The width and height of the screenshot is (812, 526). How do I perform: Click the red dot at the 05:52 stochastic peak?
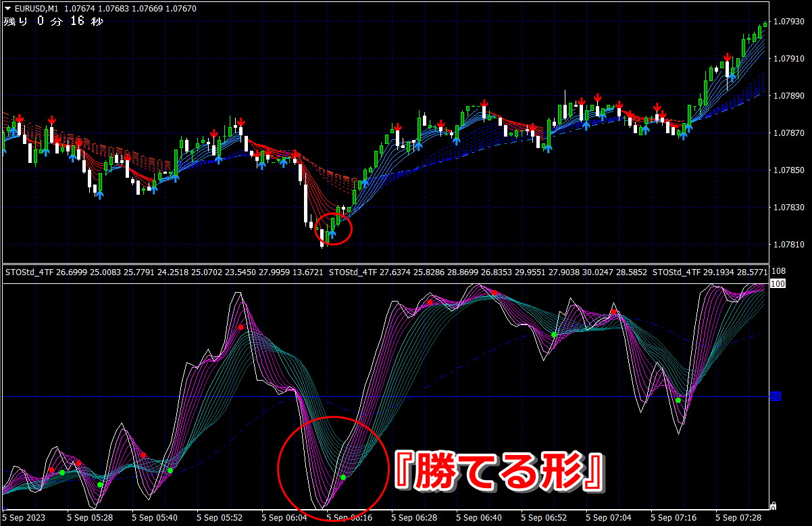(240, 327)
